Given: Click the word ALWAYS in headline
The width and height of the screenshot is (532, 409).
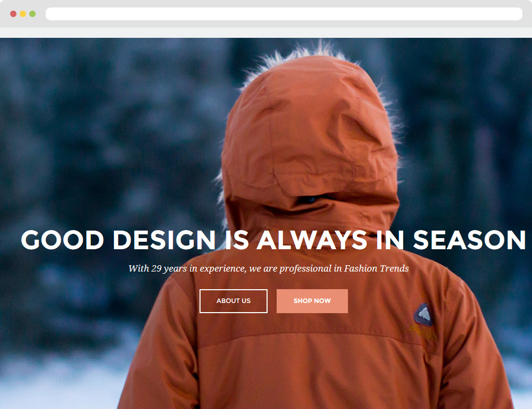Looking at the screenshot, I should point(312,240).
